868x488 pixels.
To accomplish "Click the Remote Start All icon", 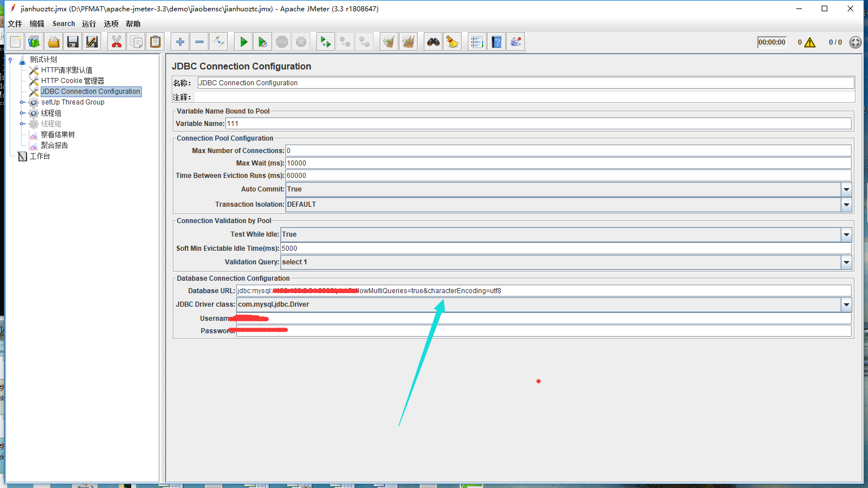I will click(x=325, y=42).
